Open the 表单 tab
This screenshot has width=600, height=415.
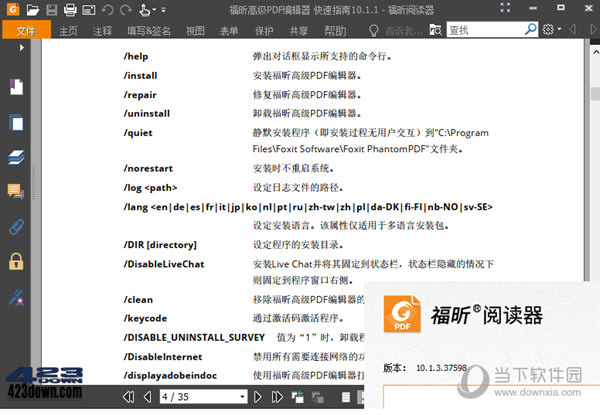(229, 31)
